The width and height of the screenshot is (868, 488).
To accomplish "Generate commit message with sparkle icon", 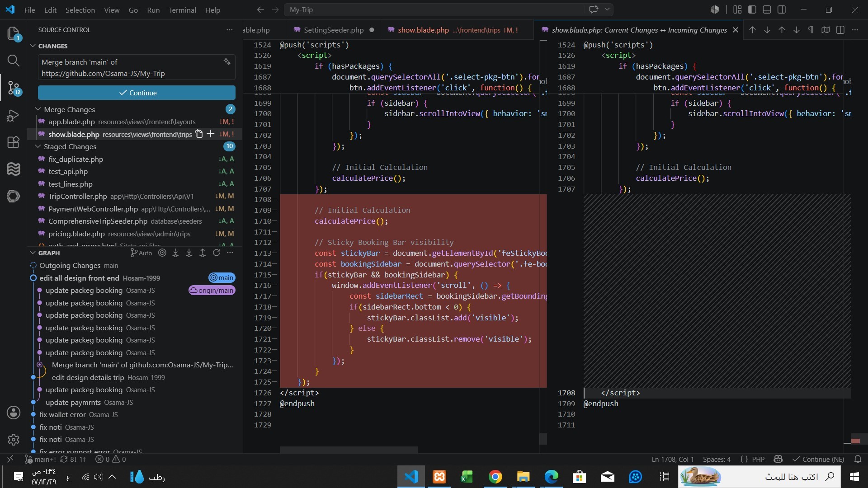I will coord(227,62).
